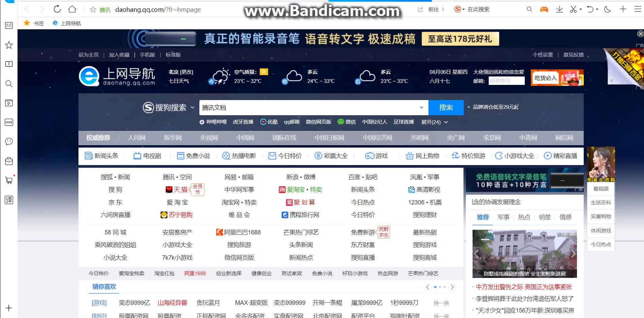Open headline 中方发出警告之际 news link

[524, 287]
